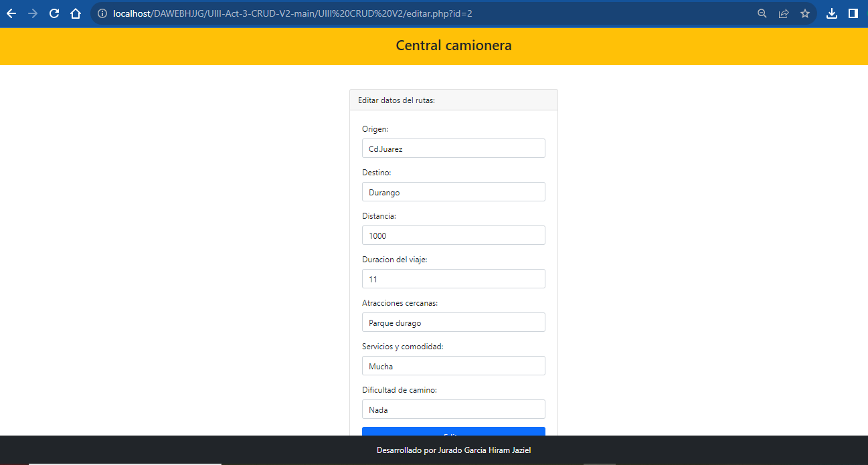
Task: Toggle the browser side panel icon
Action: tap(853, 13)
